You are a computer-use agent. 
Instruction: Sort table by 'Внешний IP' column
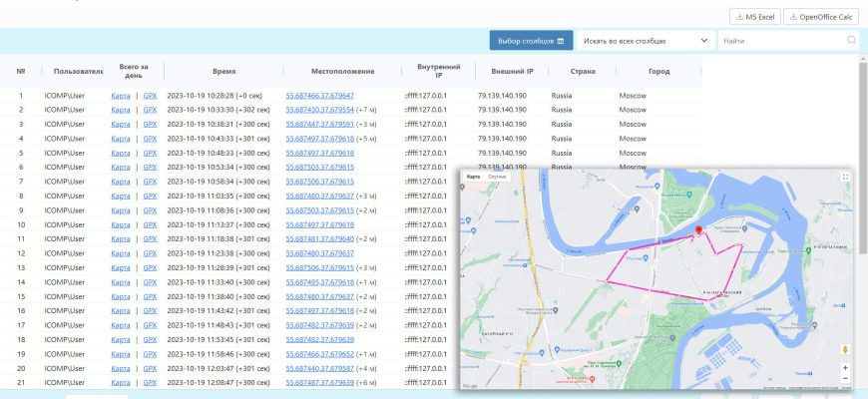coord(505,72)
